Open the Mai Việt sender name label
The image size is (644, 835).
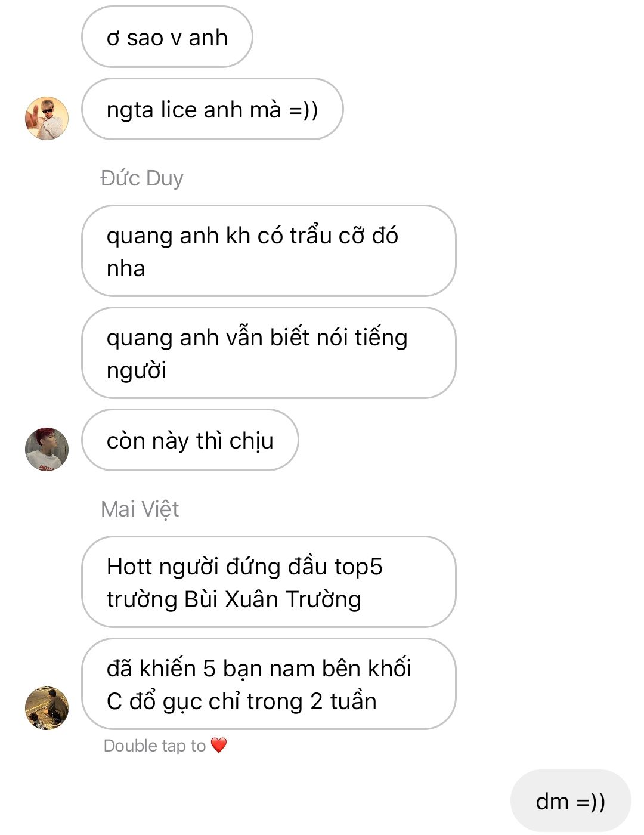point(140,509)
